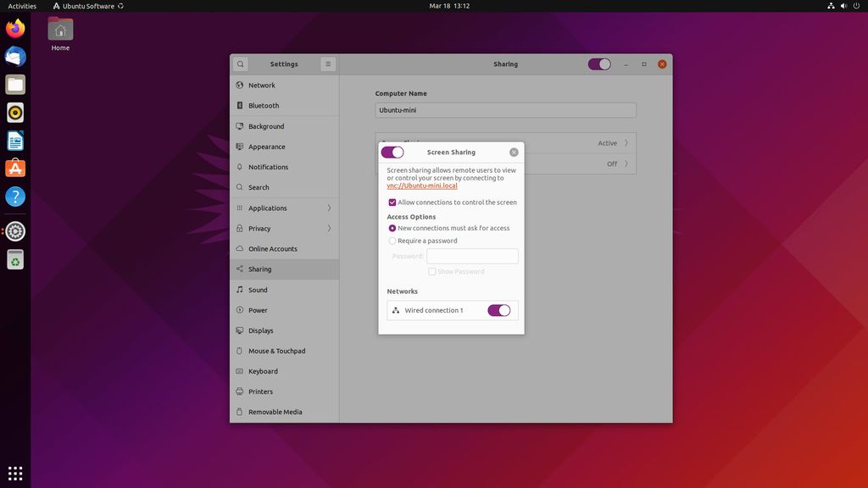The image size is (868, 488).
Task: Click the search icon in Settings header
Action: pyautogui.click(x=241, y=64)
